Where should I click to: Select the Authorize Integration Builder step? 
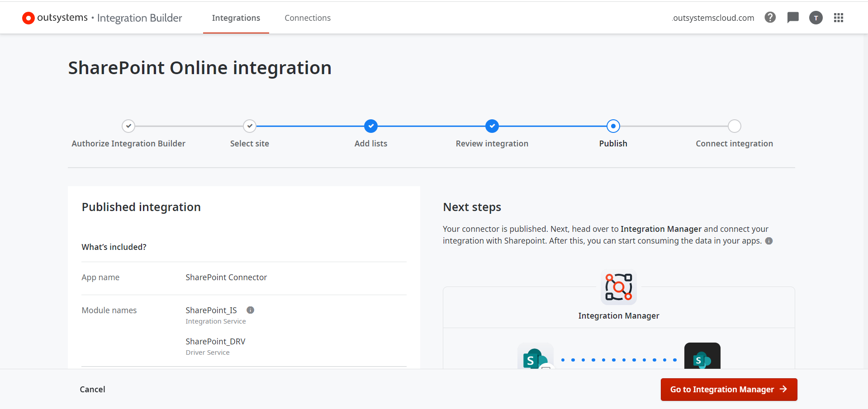(x=128, y=126)
